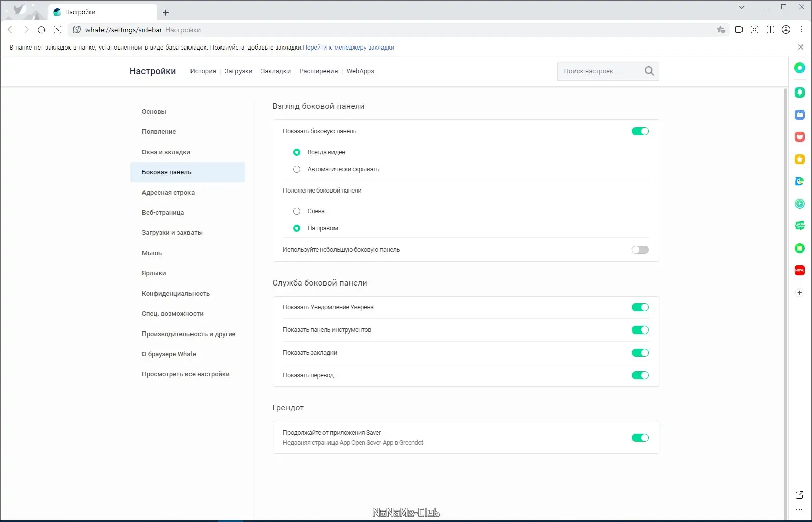Open the yellow star bookmarks sidebar icon
This screenshot has width=812, height=522.
coord(799,159)
